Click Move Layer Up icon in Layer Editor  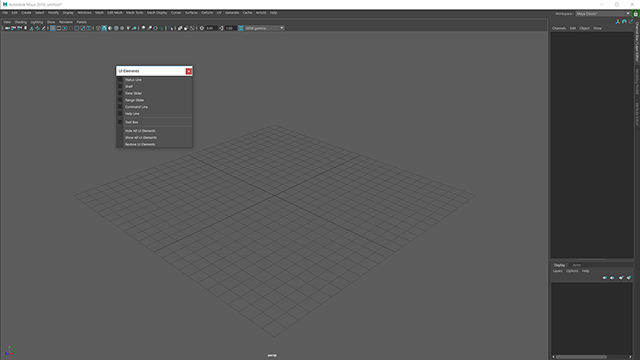click(x=604, y=278)
